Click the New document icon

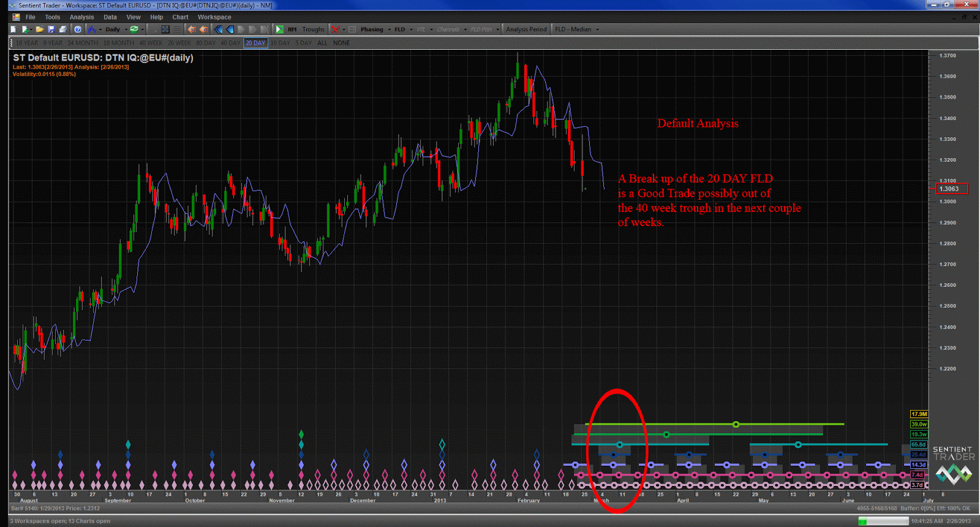13,29
